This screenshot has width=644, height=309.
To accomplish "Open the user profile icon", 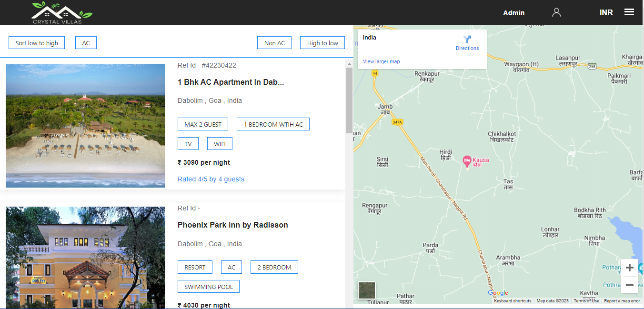I will point(556,12).
